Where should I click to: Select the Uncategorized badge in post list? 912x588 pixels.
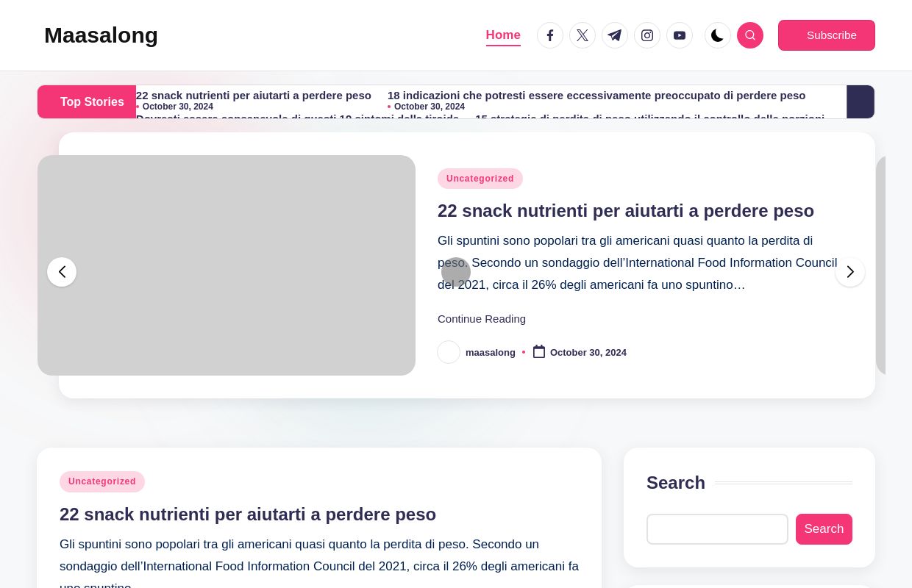tap(102, 481)
